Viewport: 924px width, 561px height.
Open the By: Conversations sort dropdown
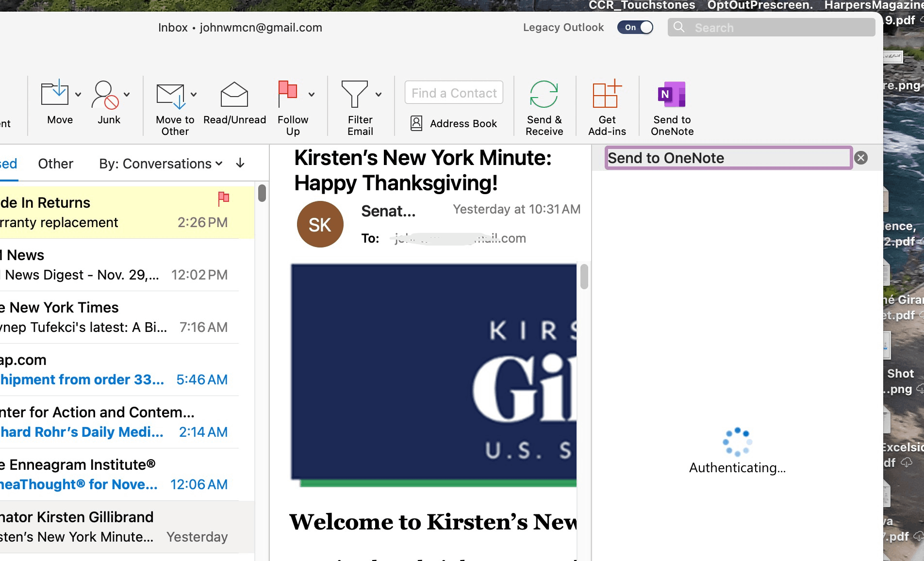(x=161, y=164)
